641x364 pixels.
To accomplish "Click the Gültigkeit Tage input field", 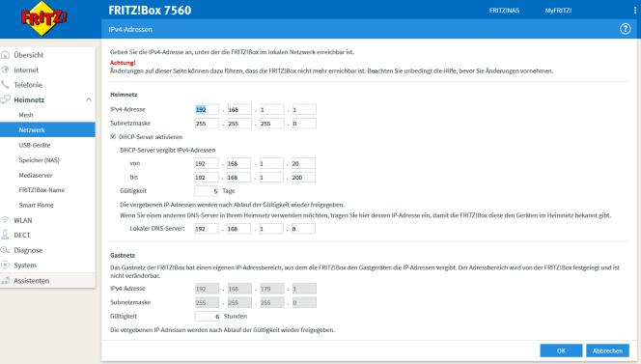I will (207, 191).
